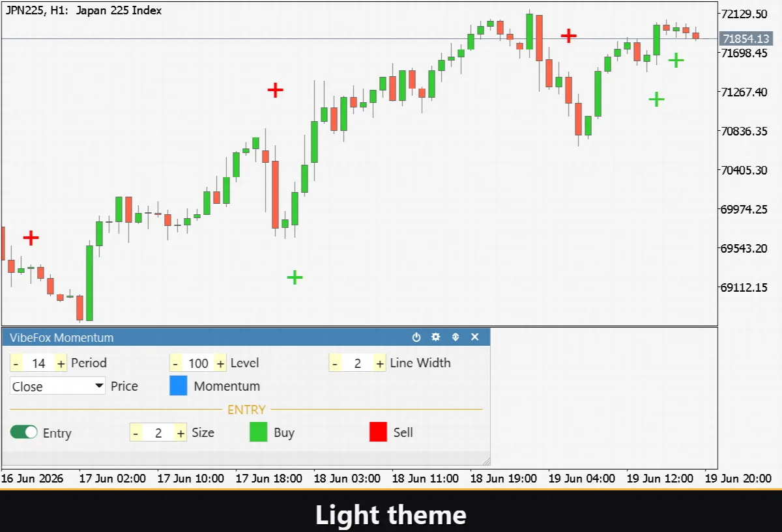
Task: Increase the Period value with plus button
Action: click(x=61, y=363)
